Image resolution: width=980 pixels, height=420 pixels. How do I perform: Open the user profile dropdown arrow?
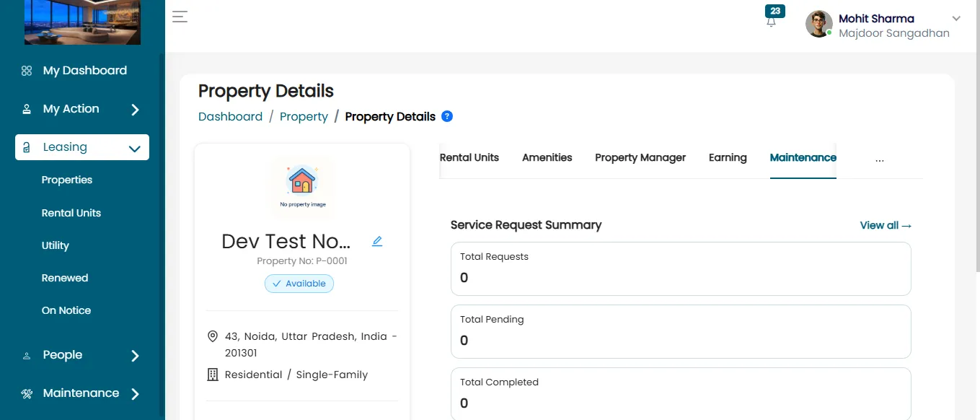956,19
